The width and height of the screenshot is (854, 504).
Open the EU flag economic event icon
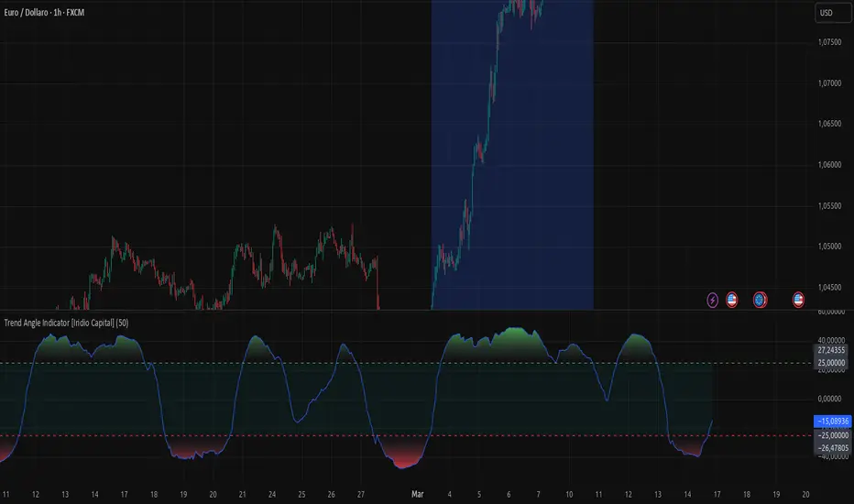click(x=760, y=300)
